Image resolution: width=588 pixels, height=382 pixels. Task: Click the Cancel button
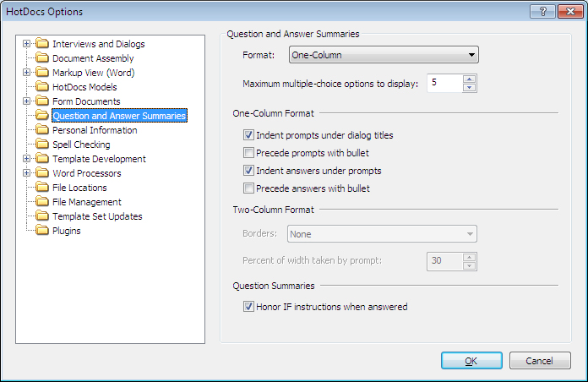pos(540,361)
